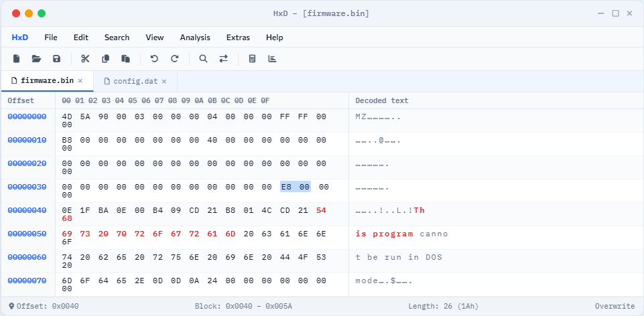Click the highlighted E8 byte
The width and height of the screenshot is (644, 316).
pos(287,187)
